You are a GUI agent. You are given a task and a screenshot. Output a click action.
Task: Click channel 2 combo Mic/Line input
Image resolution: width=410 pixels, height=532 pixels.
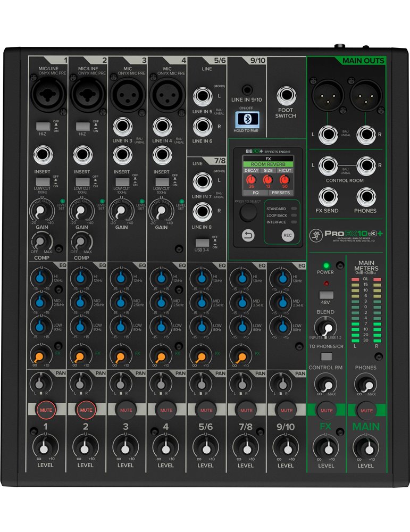(x=88, y=94)
